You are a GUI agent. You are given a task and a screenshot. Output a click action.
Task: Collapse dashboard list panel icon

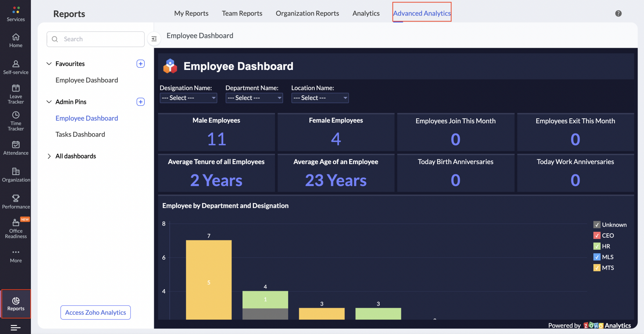pyautogui.click(x=154, y=39)
